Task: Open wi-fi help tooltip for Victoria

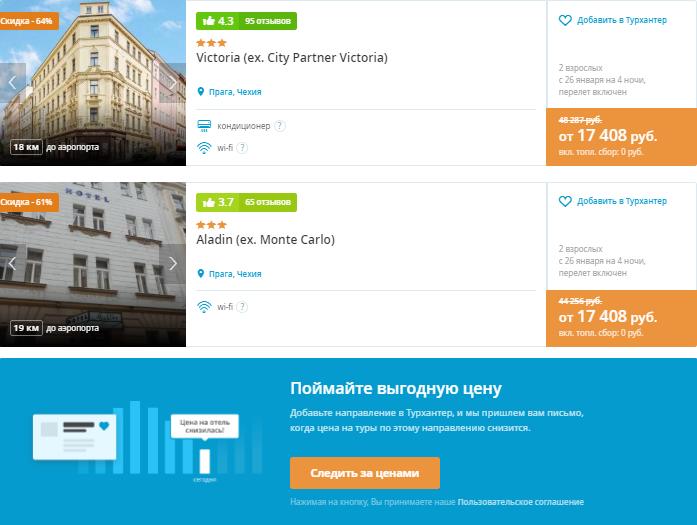Action: click(242, 148)
